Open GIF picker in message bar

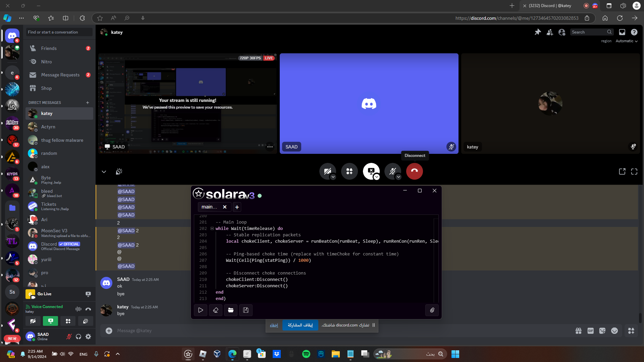tap(591, 331)
